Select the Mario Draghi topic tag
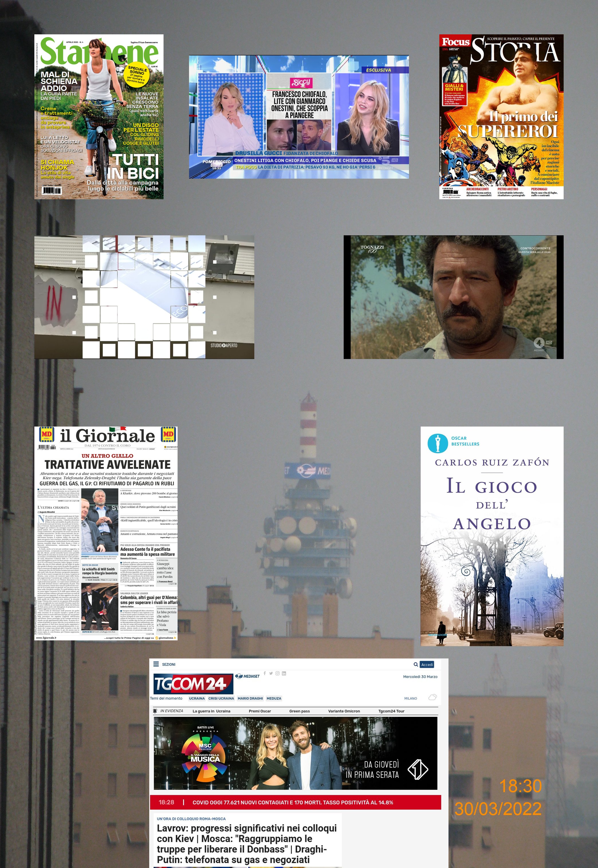The image size is (598, 868). click(250, 698)
